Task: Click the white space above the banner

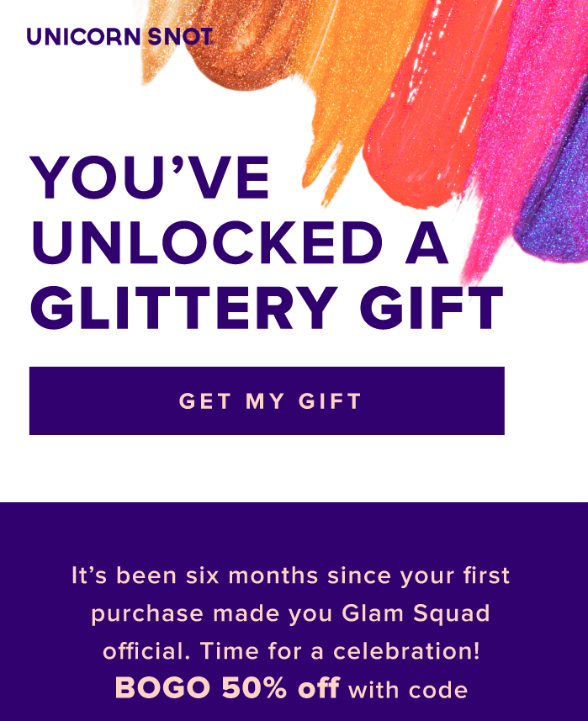Action: [x=294, y=471]
